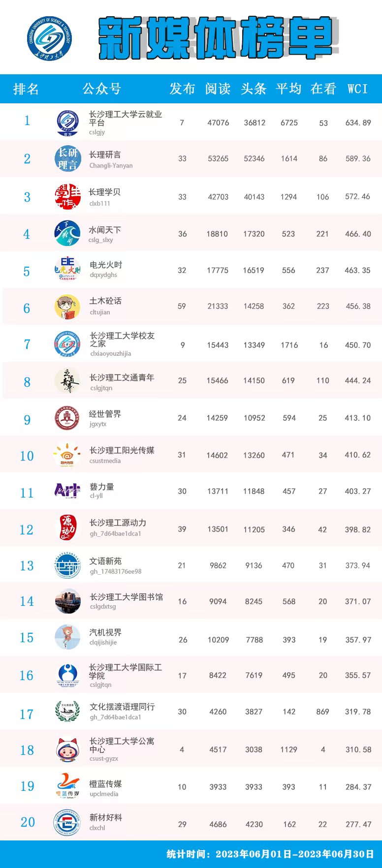Open the 汽机视界 account name

click(105, 633)
